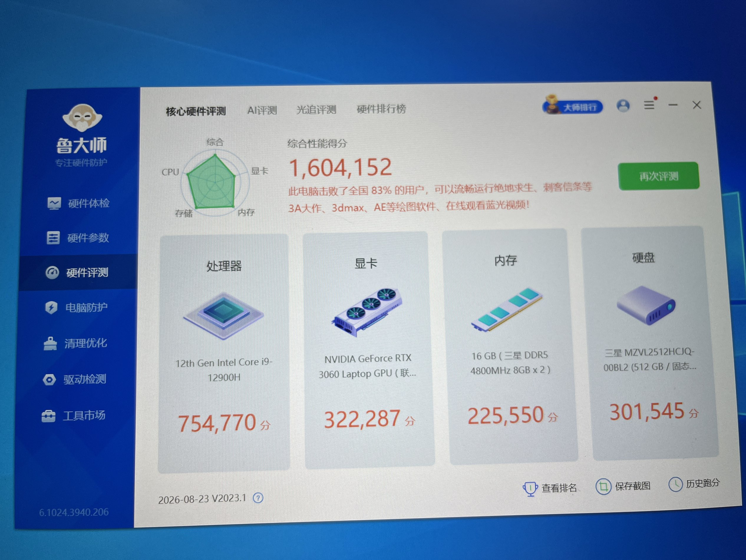
Task: Switch to the 硬件排行榜 tab
Action: tap(382, 109)
